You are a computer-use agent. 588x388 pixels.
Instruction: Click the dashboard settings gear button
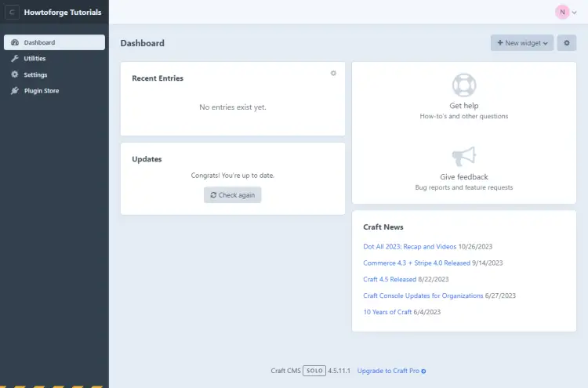pos(567,43)
